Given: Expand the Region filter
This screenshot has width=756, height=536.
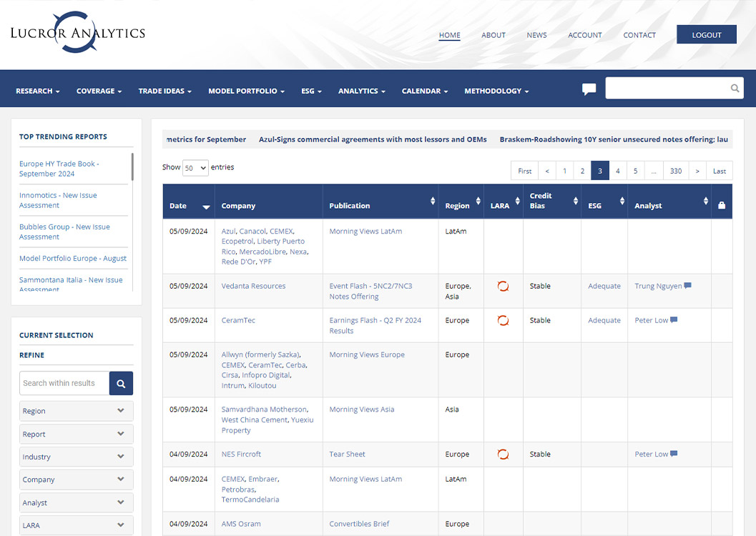Looking at the screenshot, I should tap(77, 411).
